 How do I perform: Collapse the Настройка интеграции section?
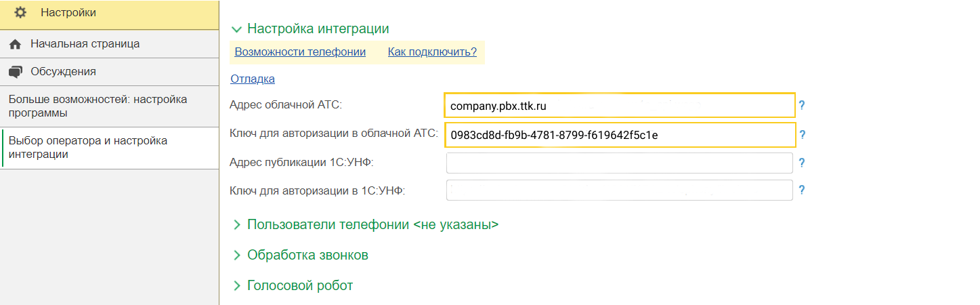click(x=236, y=29)
